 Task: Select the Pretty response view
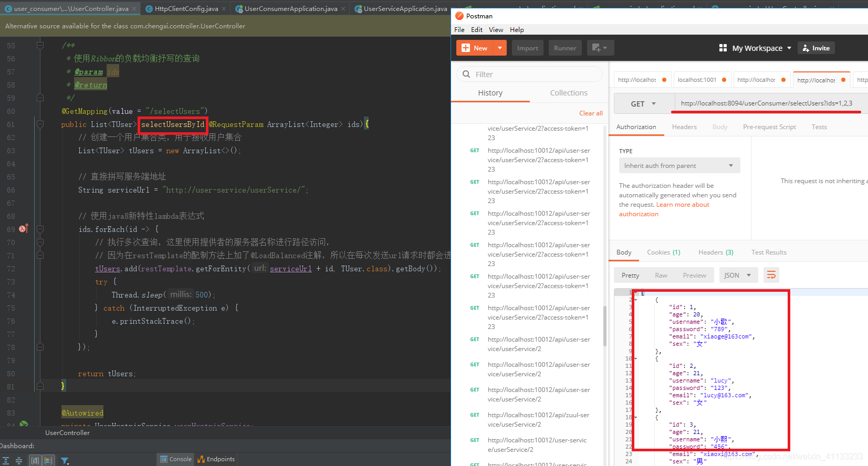click(630, 276)
